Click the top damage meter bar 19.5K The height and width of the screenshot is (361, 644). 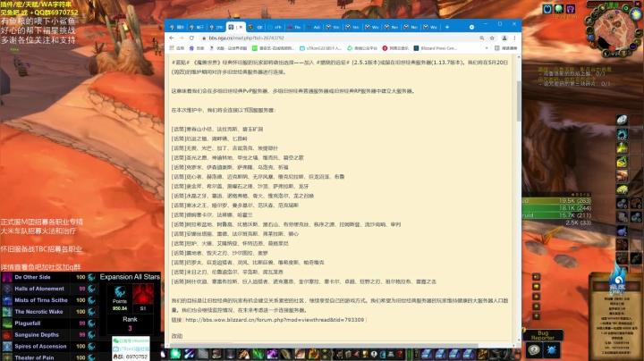click(x=556, y=201)
